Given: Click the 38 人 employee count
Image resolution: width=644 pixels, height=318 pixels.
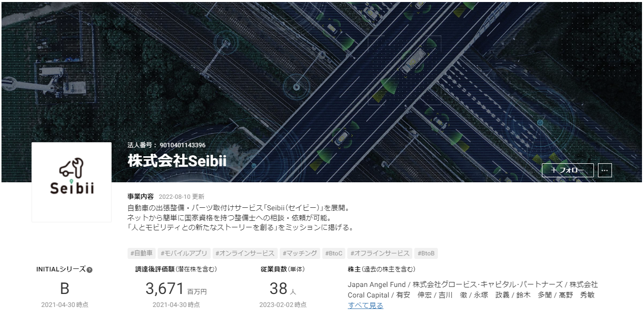Looking at the screenshot, I should [283, 289].
